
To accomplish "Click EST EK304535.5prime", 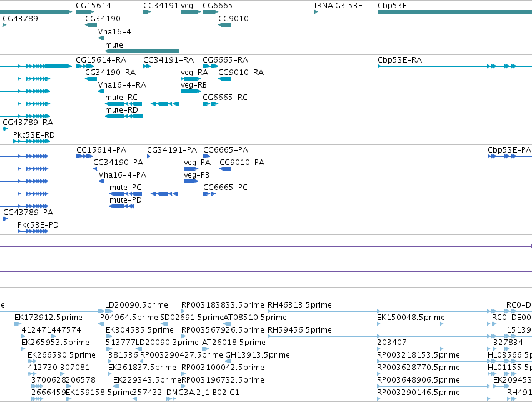I will click(x=139, y=330).
